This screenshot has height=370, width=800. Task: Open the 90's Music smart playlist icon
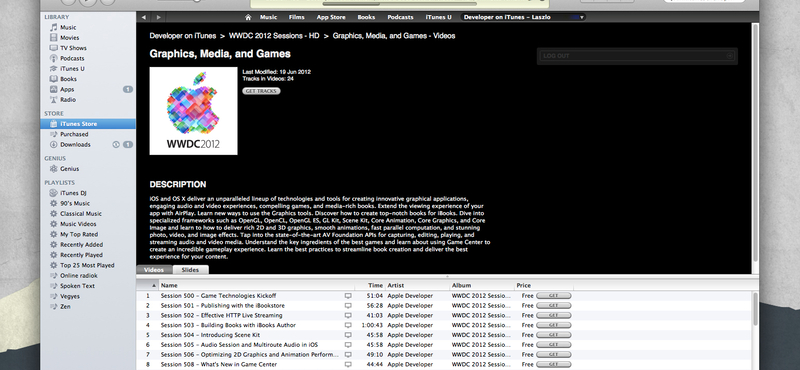pos(54,203)
